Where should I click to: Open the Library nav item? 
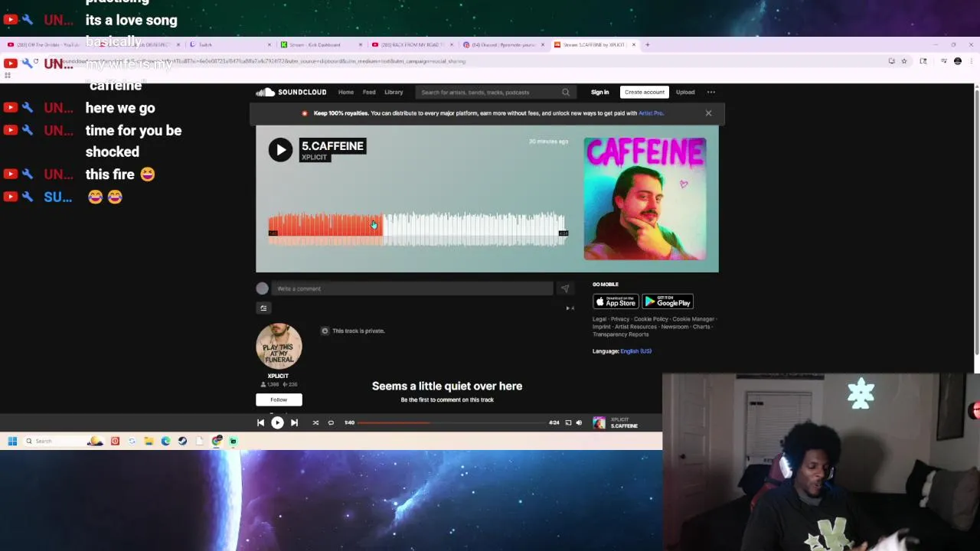[x=394, y=92]
